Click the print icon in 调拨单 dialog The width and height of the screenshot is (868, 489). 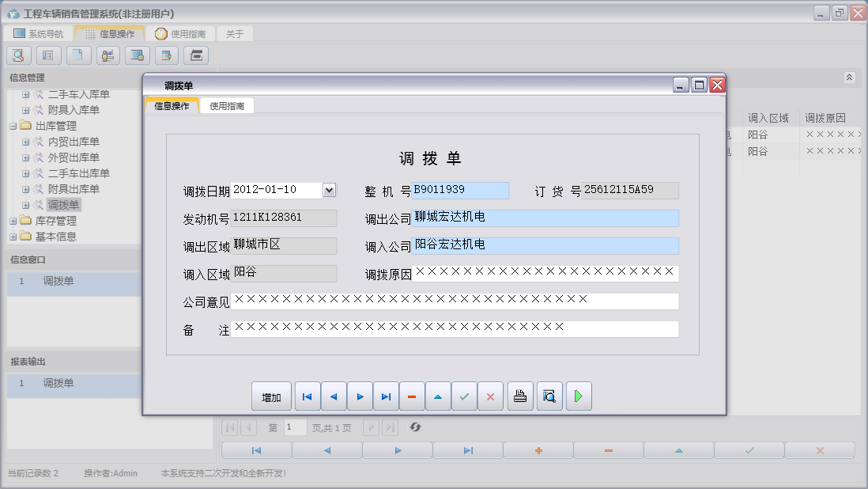(519, 396)
